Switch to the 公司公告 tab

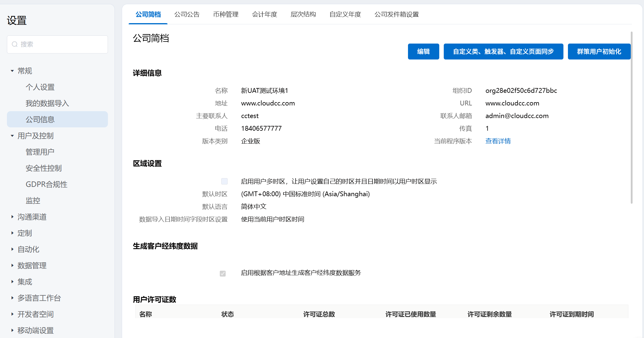tap(187, 14)
